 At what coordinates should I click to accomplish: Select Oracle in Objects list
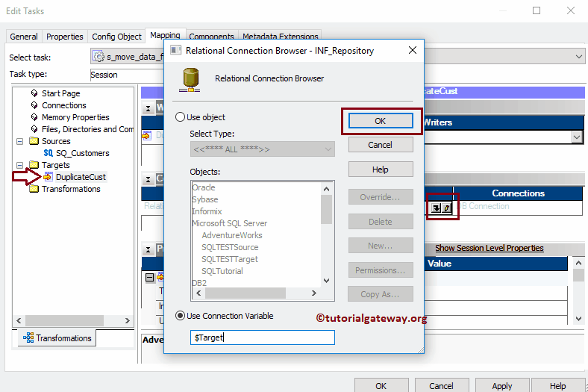point(204,187)
